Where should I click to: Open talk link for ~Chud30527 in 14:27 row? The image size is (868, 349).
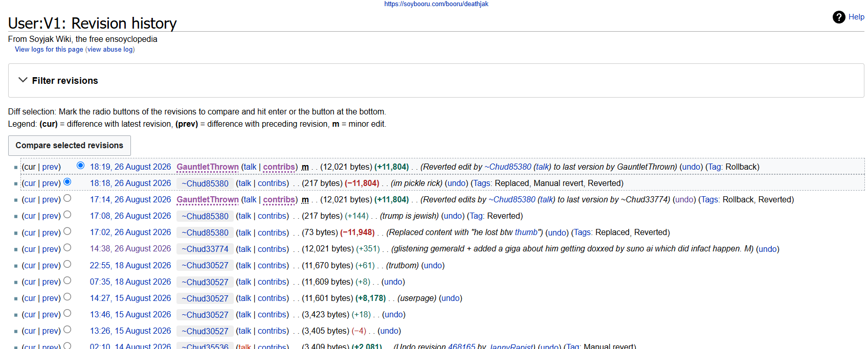click(x=244, y=298)
